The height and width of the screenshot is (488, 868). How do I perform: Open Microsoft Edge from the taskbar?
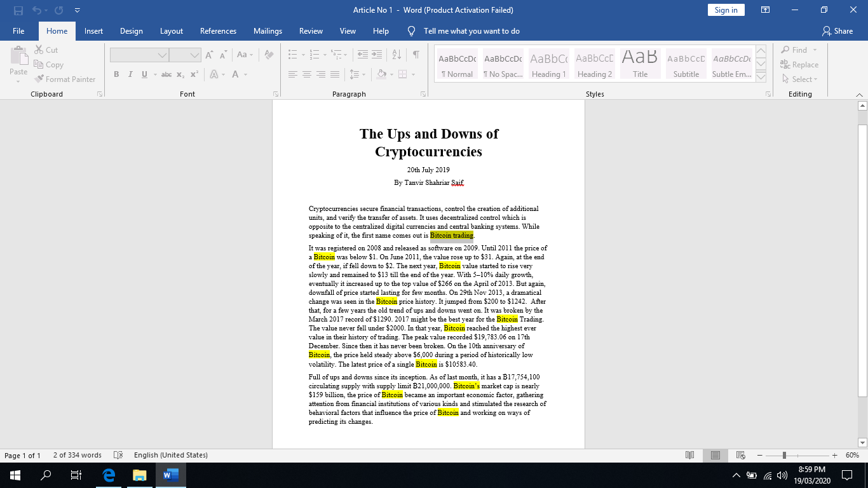(109, 475)
